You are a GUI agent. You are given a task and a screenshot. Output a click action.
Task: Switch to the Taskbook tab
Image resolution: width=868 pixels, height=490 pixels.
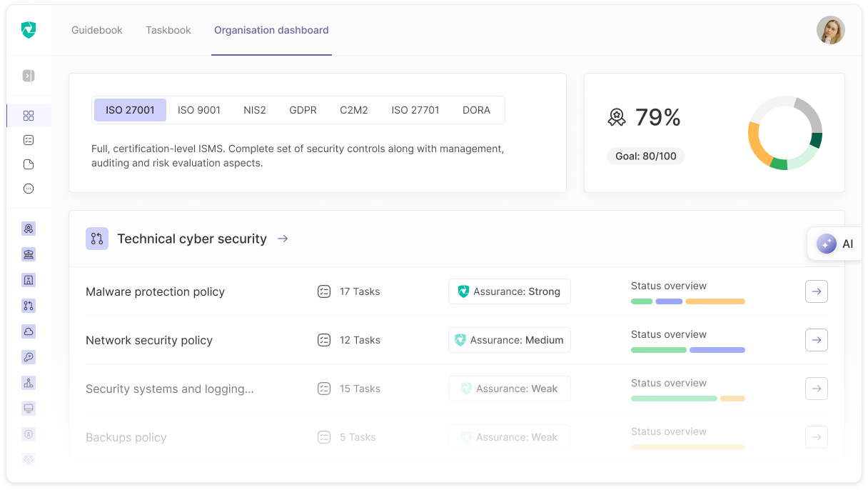coord(168,30)
